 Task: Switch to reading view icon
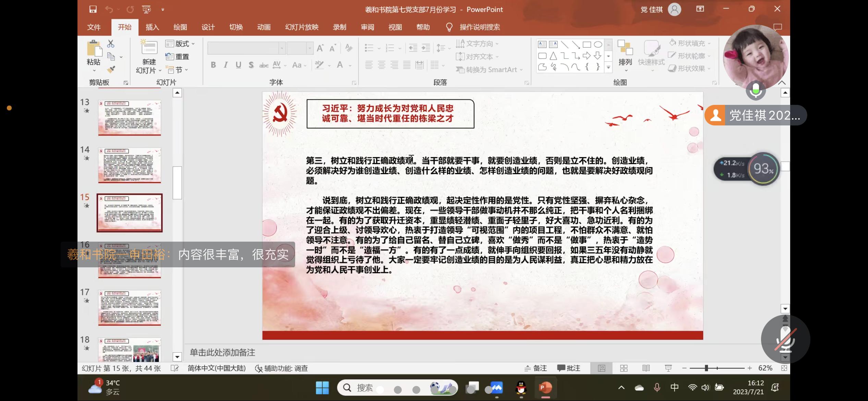pyautogui.click(x=646, y=368)
